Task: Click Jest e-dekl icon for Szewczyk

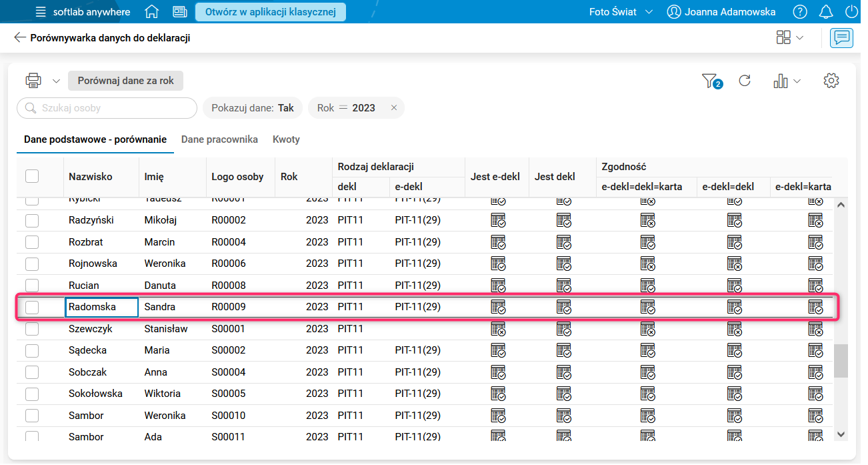Action: tap(498, 329)
